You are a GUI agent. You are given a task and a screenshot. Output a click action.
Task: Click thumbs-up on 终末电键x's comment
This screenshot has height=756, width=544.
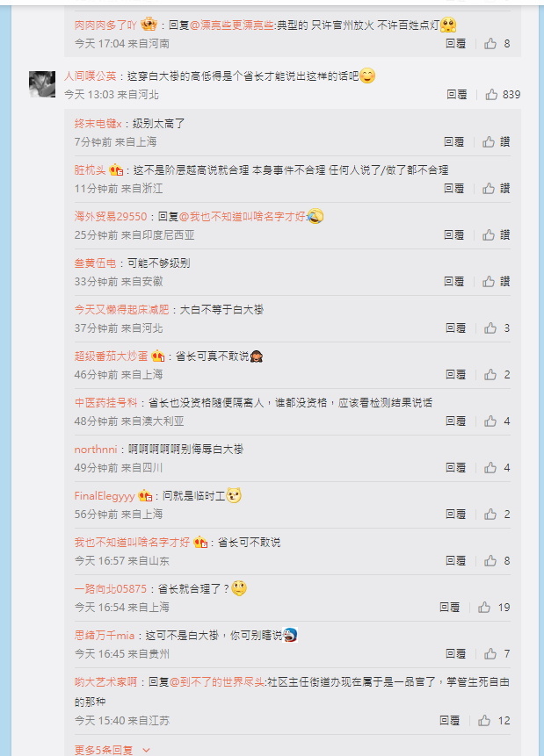click(489, 141)
